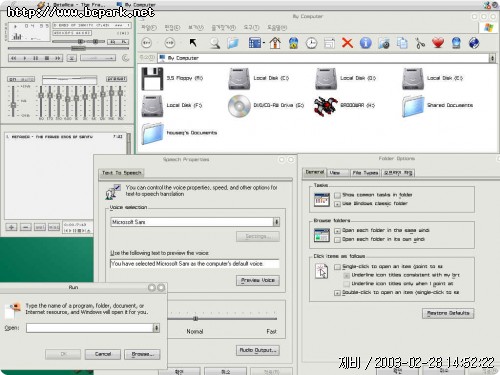
Task: Go back in My Computer window
Action: (147, 43)
